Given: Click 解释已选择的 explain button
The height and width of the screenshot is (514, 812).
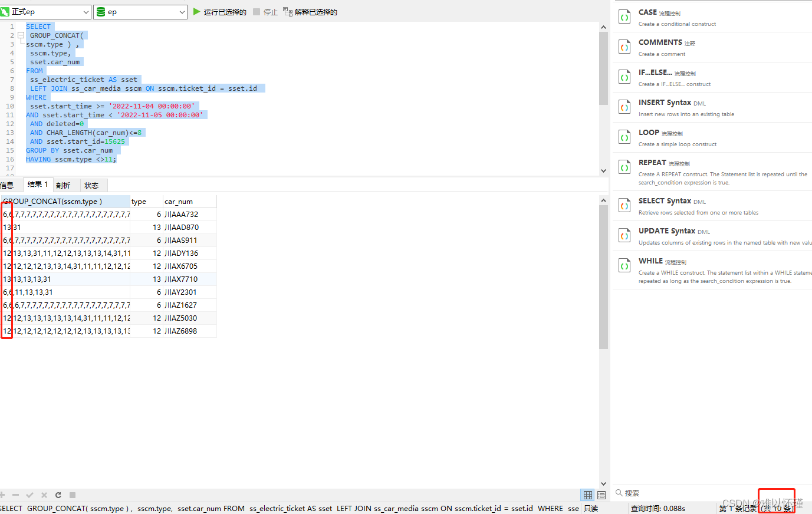Looking at the screenshot, I should (x=310, y=12).
